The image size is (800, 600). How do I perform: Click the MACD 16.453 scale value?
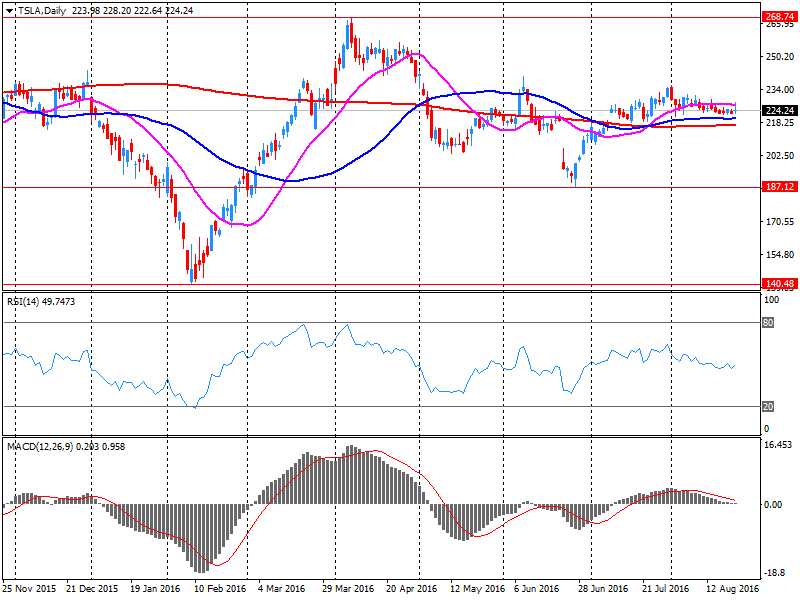(x=778, y=445)
